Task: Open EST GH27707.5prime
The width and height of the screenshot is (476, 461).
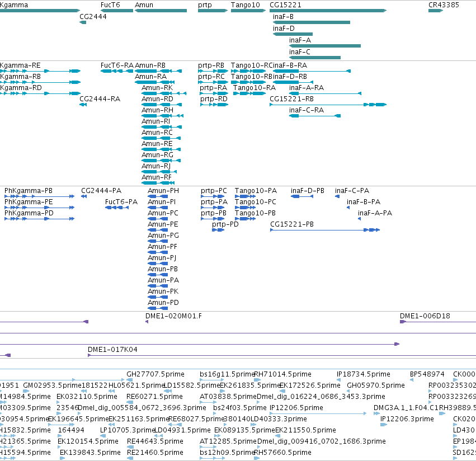Action: 155,374
